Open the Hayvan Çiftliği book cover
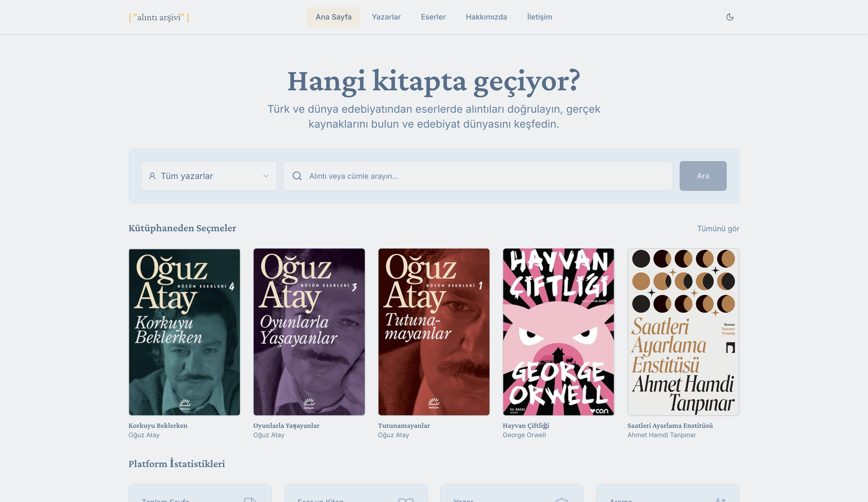 point(558,332)
